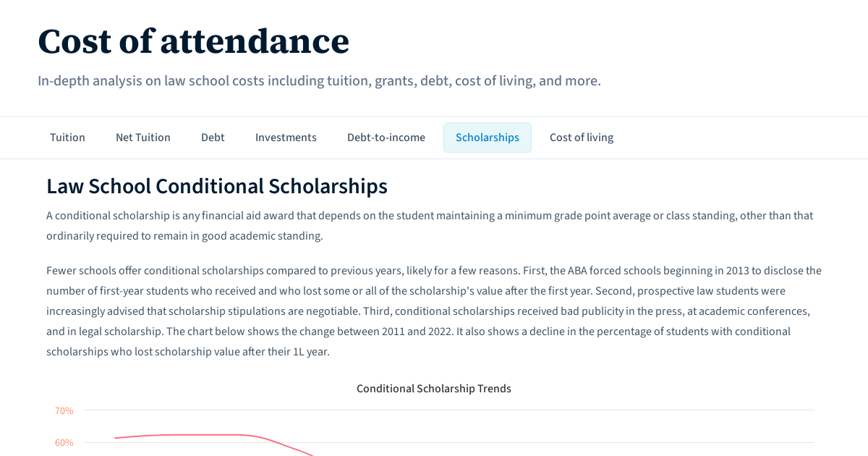Click the "Conditional Scholarship Trends" chart title
868x456 pixels.
tap(434, 389)
